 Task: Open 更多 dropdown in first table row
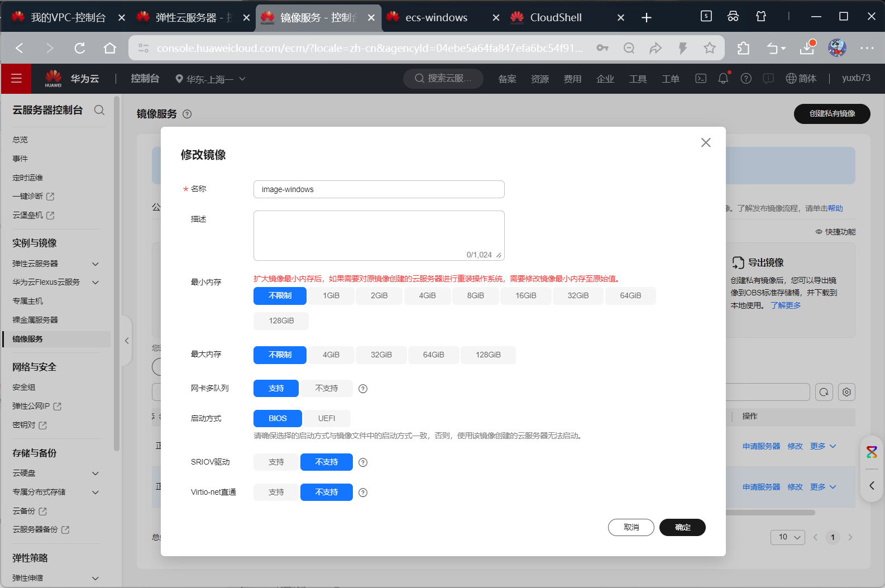pos(823,446)
